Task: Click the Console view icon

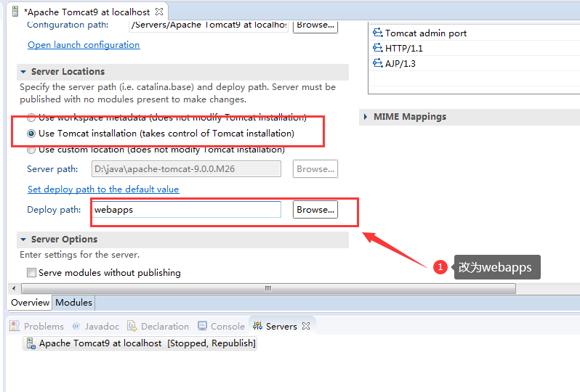Action: (202, 326)
